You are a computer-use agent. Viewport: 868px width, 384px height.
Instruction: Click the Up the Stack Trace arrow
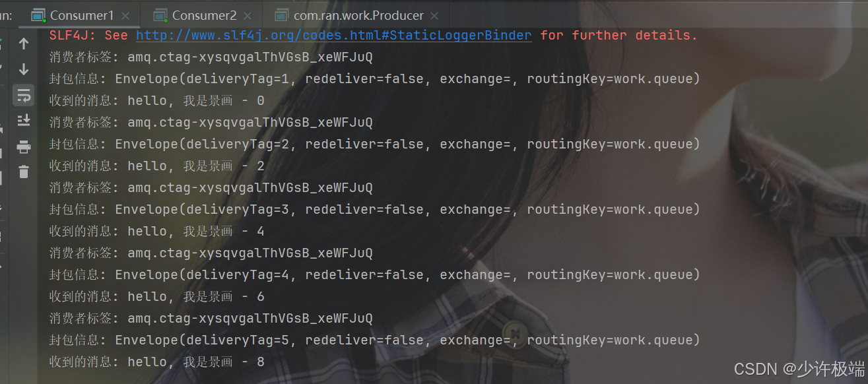pyautogui.click(x=24, y=44)
